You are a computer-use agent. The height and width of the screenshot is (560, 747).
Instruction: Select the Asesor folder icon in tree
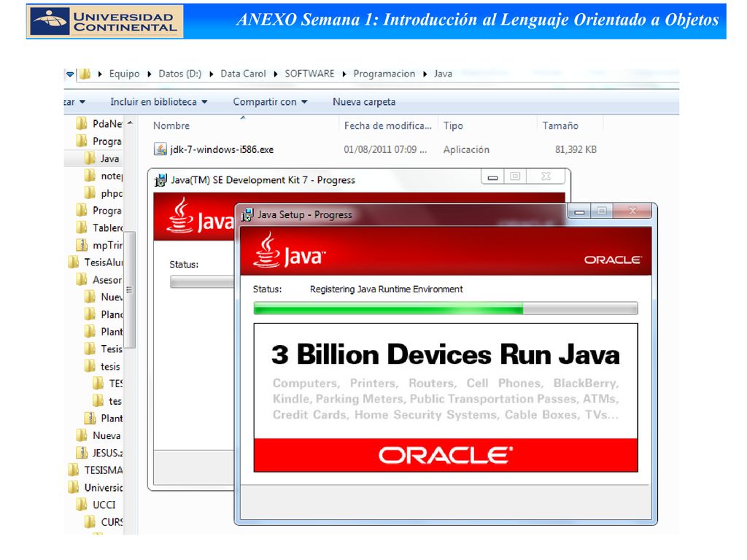[x=82, y=280]
